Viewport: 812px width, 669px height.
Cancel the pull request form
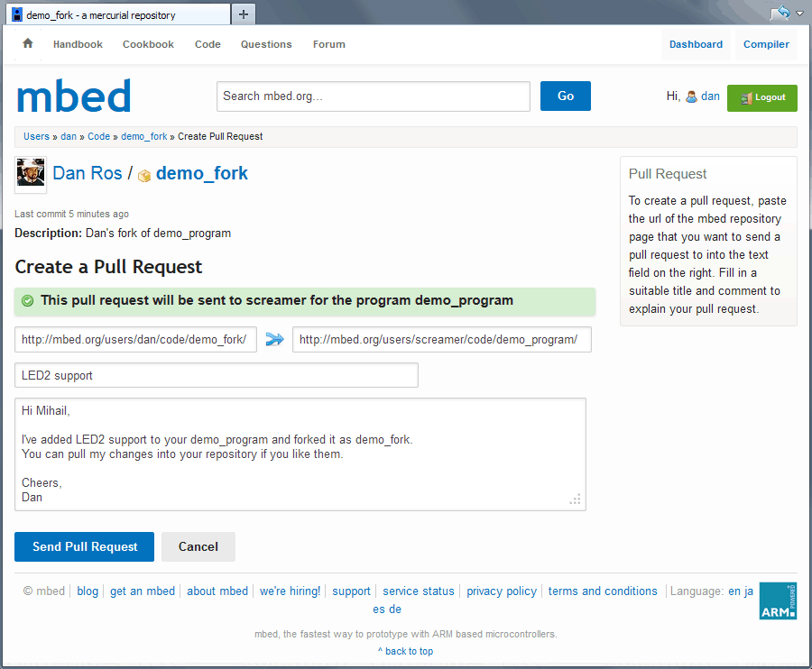click(198, 546)
